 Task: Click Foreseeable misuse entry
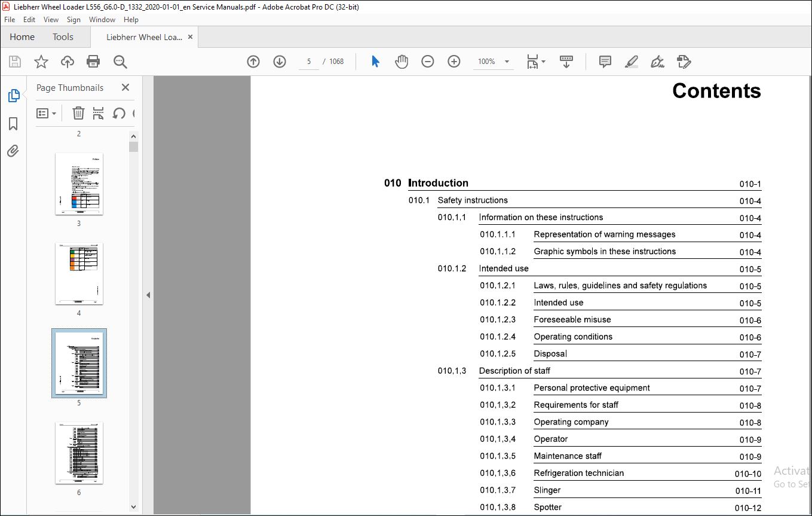[x=572, y=320]
